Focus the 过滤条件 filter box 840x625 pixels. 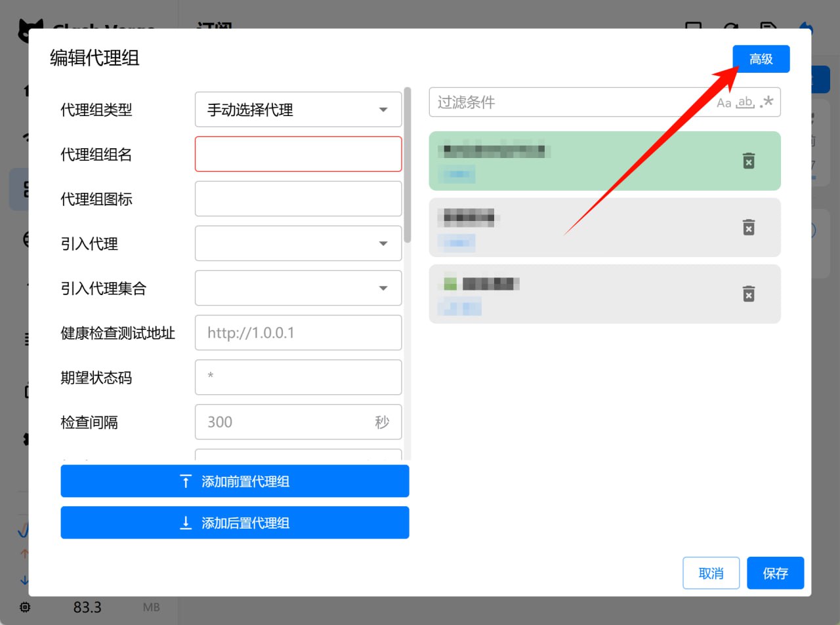571,102
